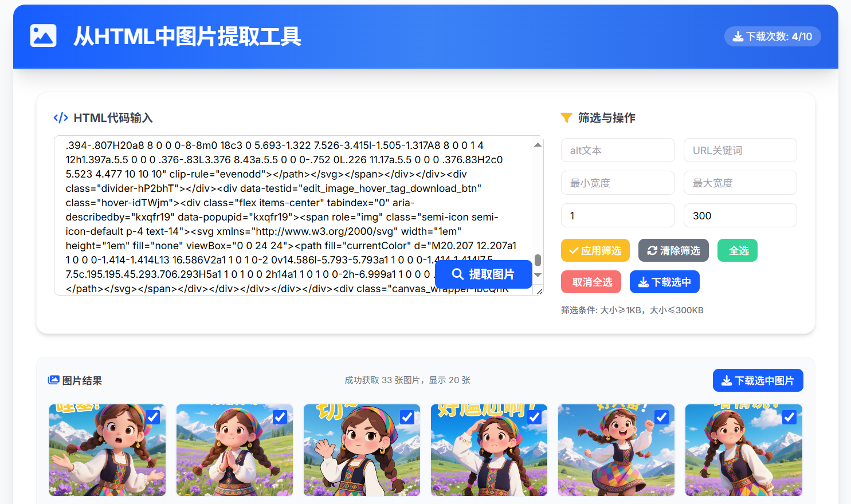Click the image icon beside 图片结果 heading
851x504 pixels.
click(54, 380)
